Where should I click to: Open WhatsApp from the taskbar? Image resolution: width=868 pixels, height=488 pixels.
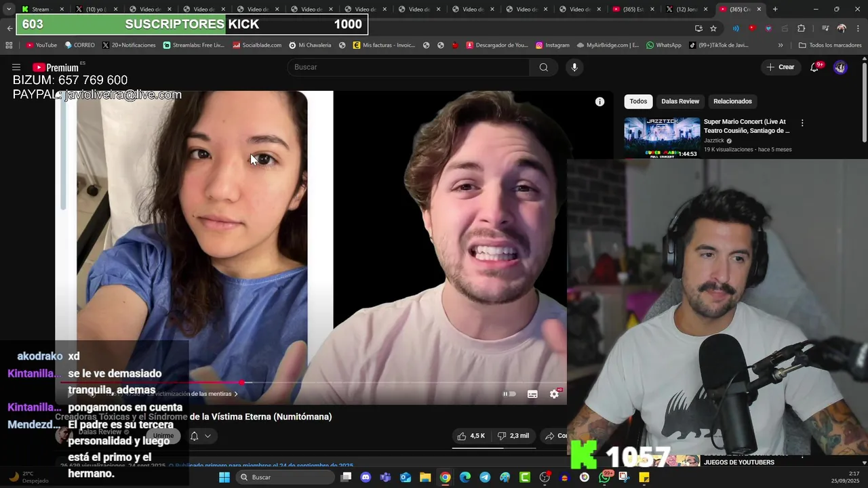click(604, 477)
